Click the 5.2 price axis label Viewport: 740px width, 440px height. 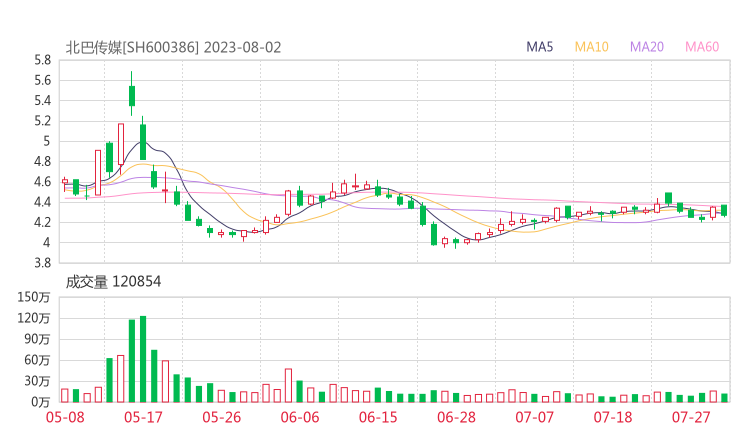point(42,121)
